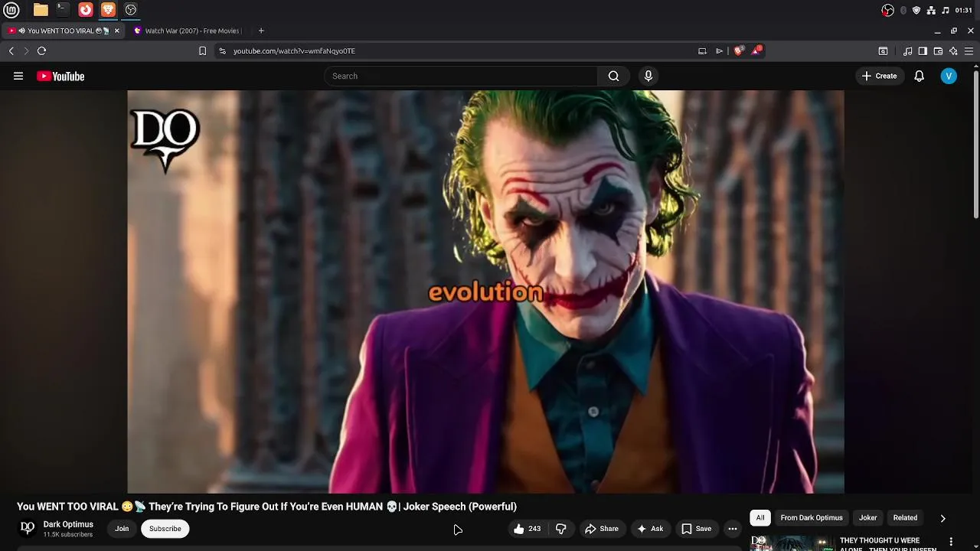Open the Create menu

pos(879,76)
